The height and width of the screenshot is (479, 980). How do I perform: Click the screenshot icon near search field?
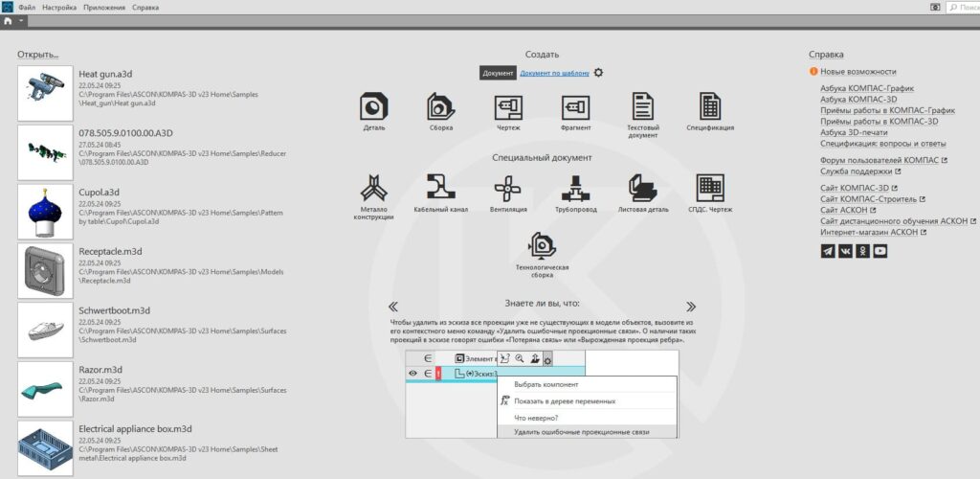(x=936, y=7)
